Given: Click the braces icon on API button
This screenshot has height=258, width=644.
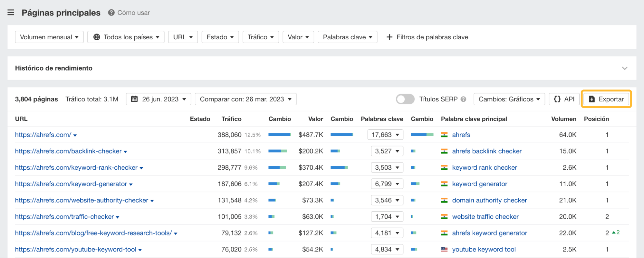Looking at the screenshot, I should pos(557,99).
